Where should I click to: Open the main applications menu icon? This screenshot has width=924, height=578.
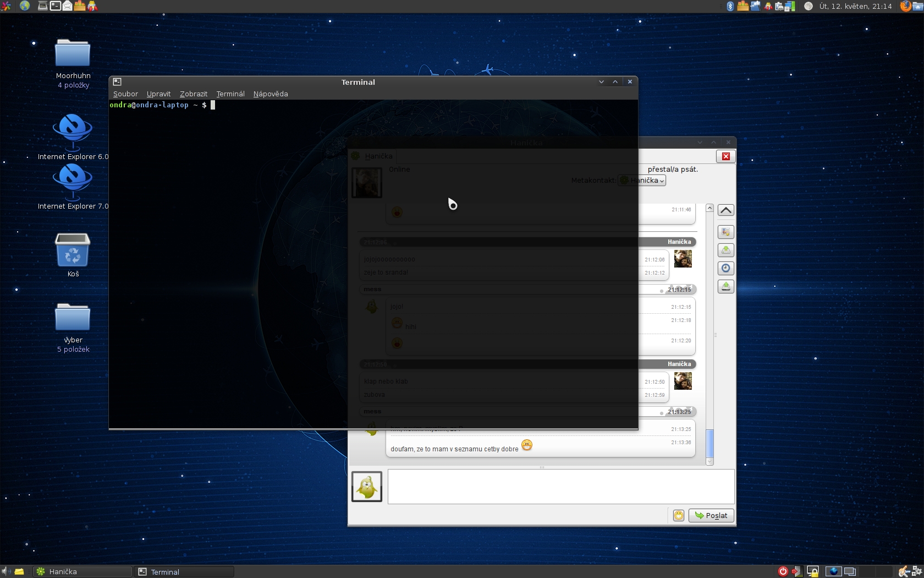[x=6, y=6]
